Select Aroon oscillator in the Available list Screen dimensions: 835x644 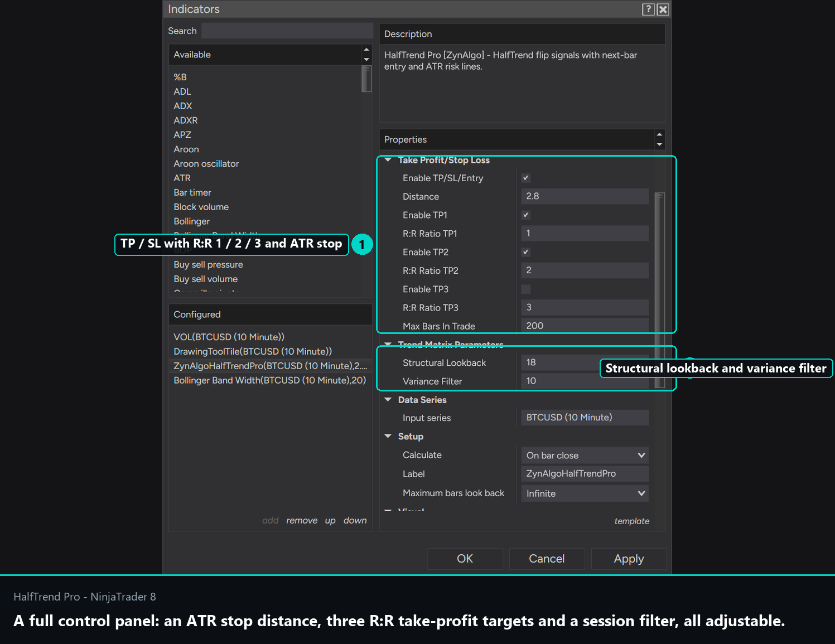pos(206,163)
